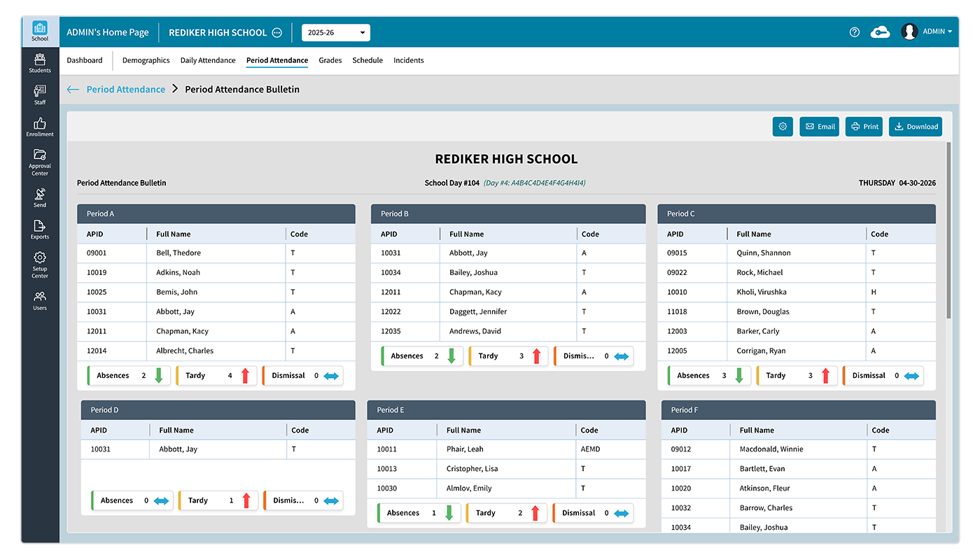Screen dimensions: 980x560
Task: Switch to the Demographics tab
Action: click(x=146, y=60)
